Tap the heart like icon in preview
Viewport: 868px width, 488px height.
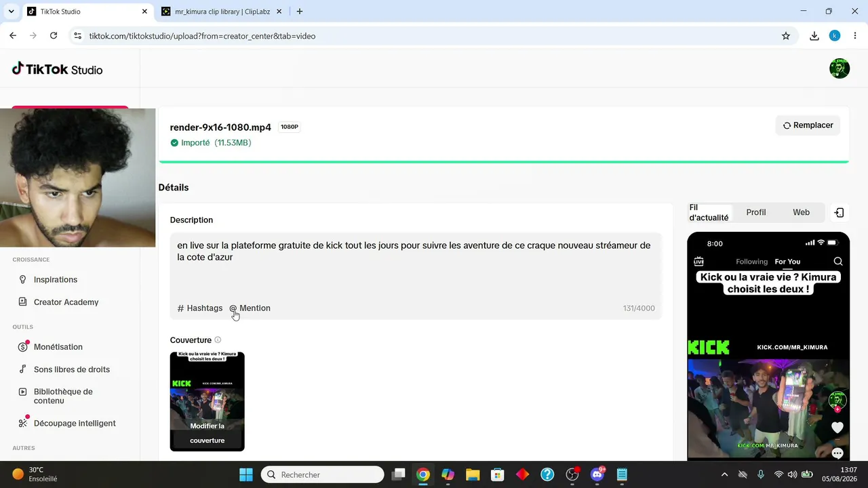pyautogui.click(x=837, y=428)
